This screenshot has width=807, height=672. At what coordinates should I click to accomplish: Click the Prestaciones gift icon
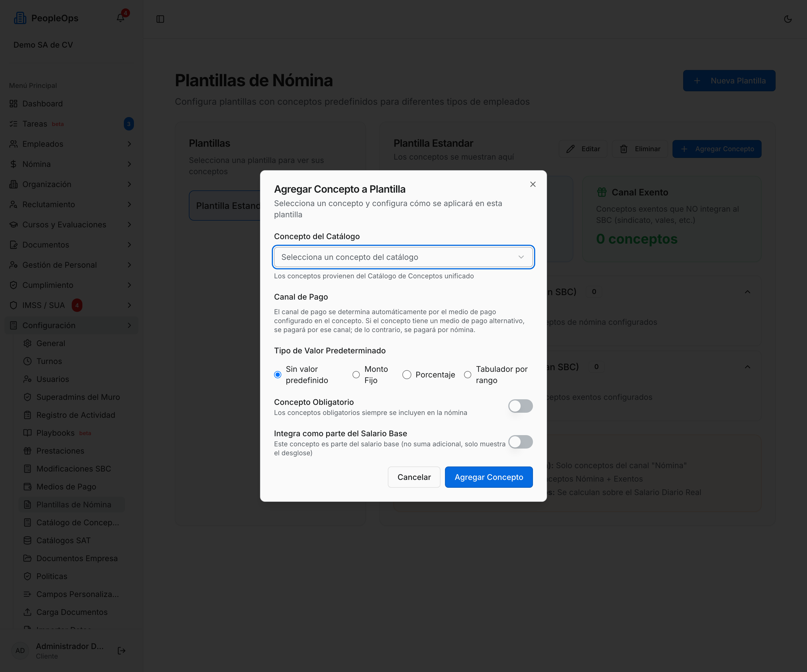27,451
